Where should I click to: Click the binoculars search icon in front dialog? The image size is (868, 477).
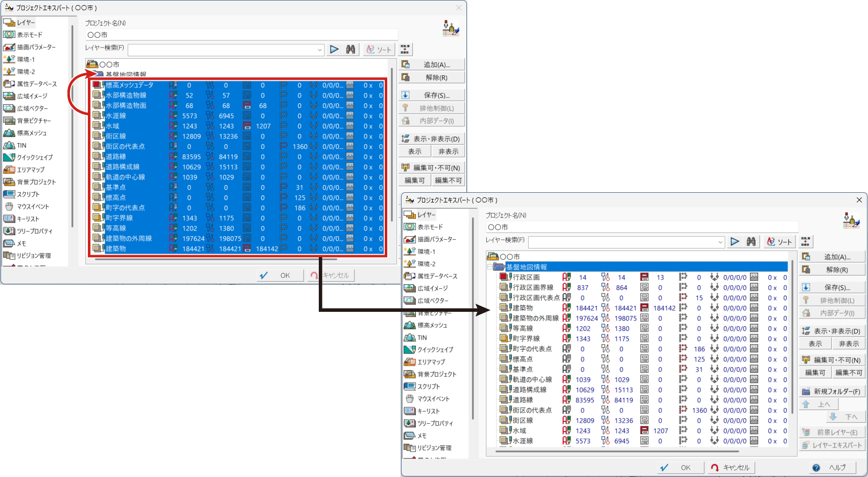(x=751, y=242)
